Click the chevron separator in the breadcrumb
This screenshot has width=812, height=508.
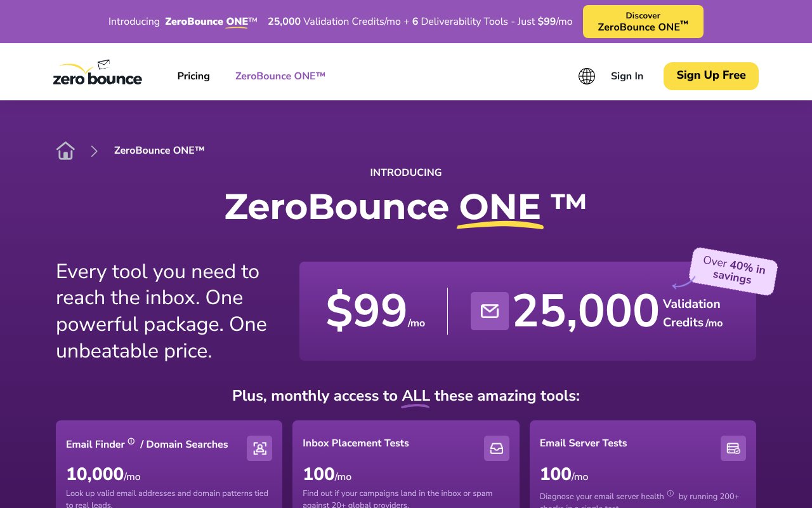(94, 151)
